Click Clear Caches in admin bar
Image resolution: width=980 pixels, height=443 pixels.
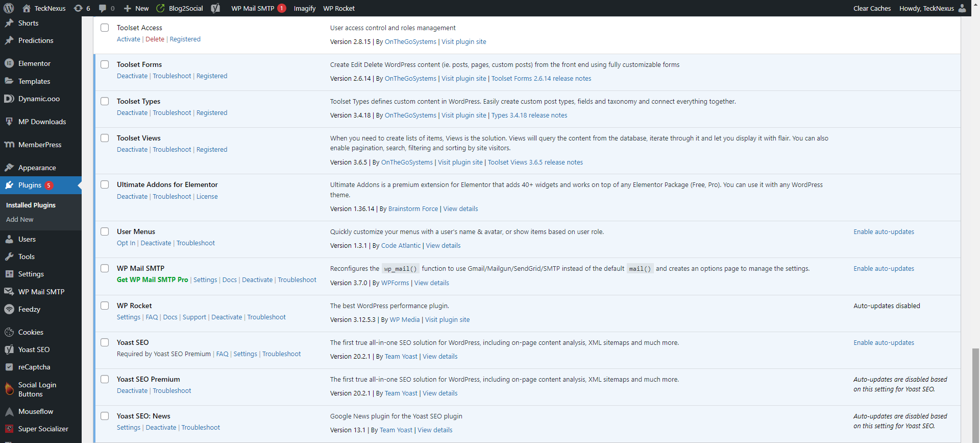(x=872, y=8)
